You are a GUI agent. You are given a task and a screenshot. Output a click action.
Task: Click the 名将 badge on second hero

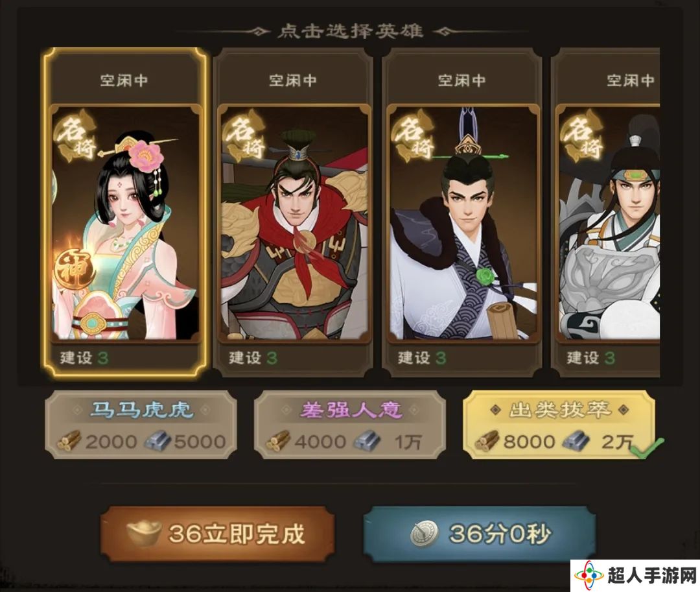(x=245, y=135)
